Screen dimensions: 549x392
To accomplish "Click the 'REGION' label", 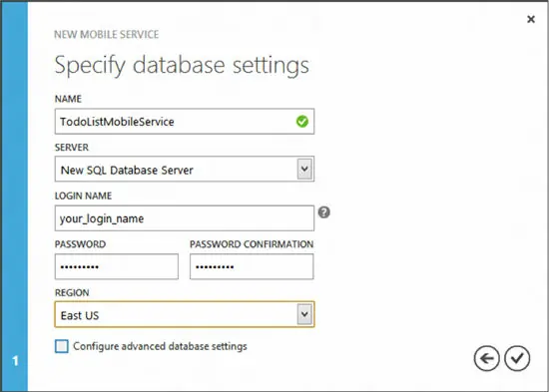I will (x=72, y=292).
